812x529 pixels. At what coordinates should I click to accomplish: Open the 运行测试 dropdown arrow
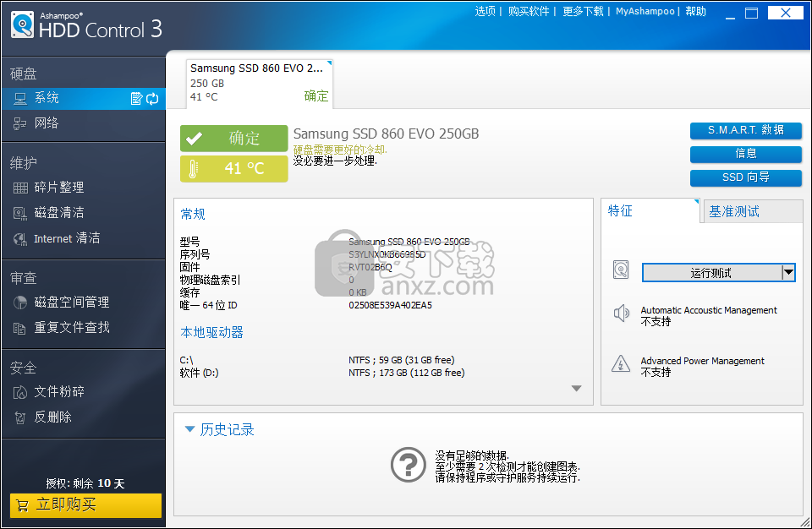coord(788,272)
